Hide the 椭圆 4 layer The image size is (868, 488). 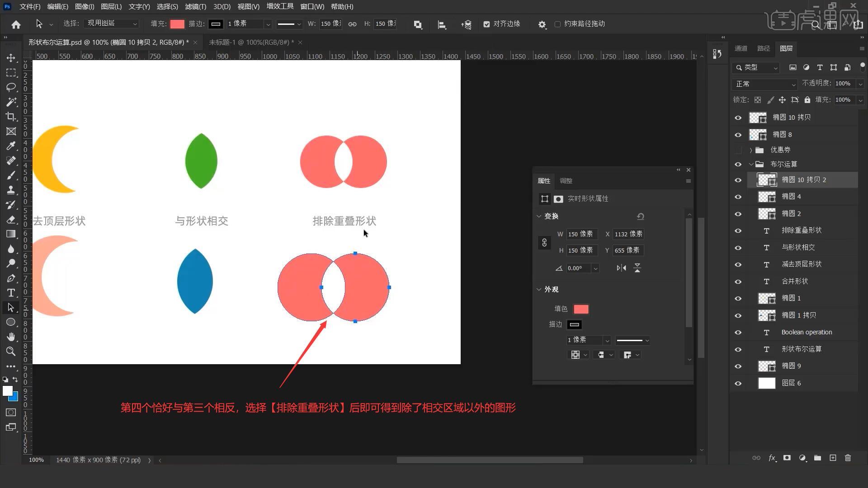738,197
